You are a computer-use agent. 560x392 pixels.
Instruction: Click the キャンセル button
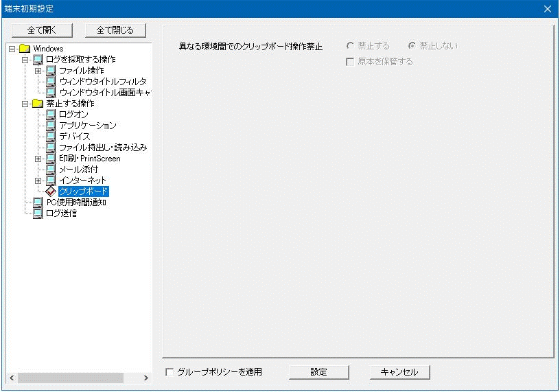(399, 372)
